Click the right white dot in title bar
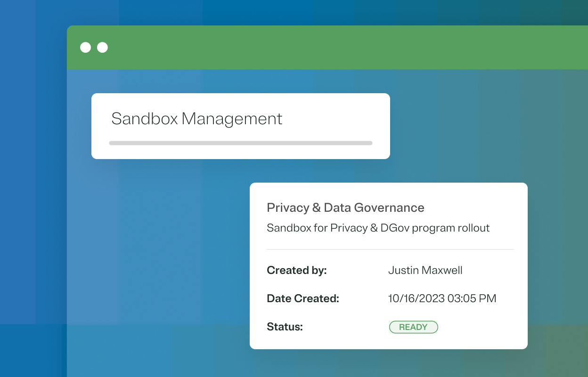 click(102, 48)
